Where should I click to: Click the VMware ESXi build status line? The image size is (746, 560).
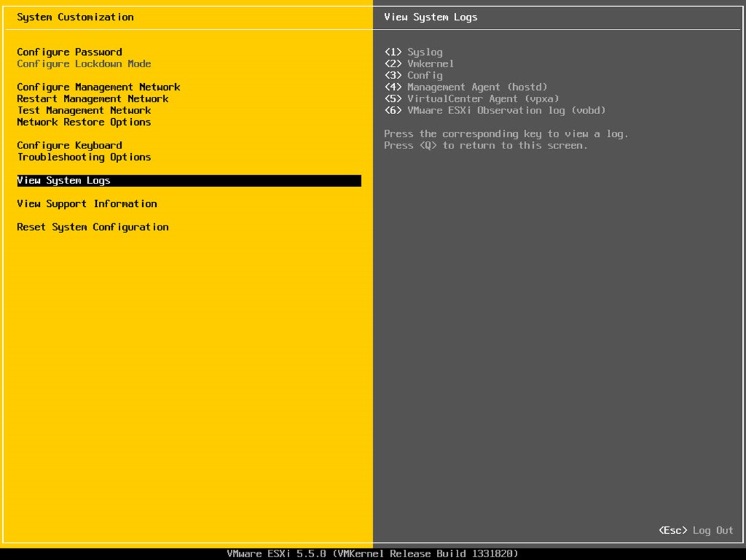click(372, 554)
